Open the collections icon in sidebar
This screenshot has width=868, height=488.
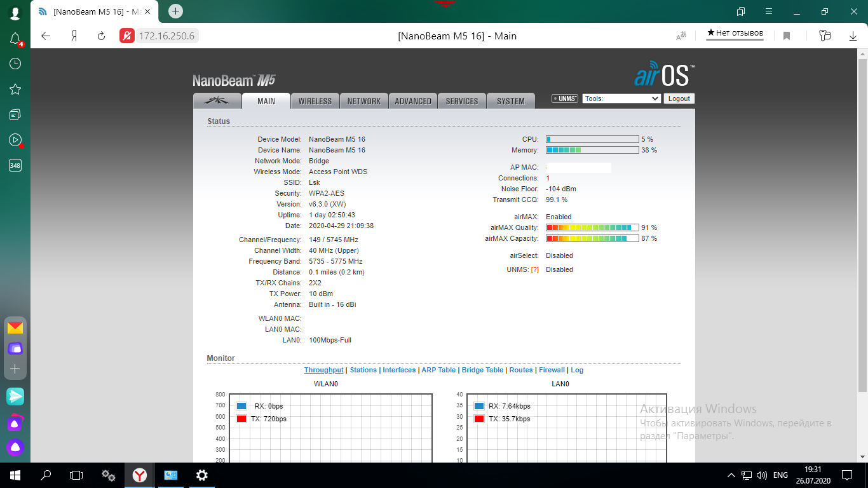pos(15,114)
